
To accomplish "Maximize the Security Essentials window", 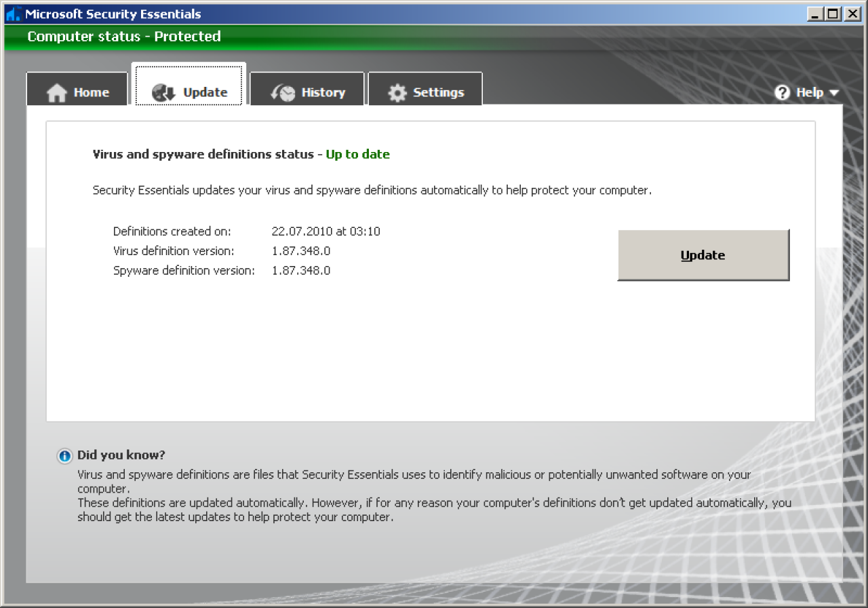I will [x=833, y=14].
